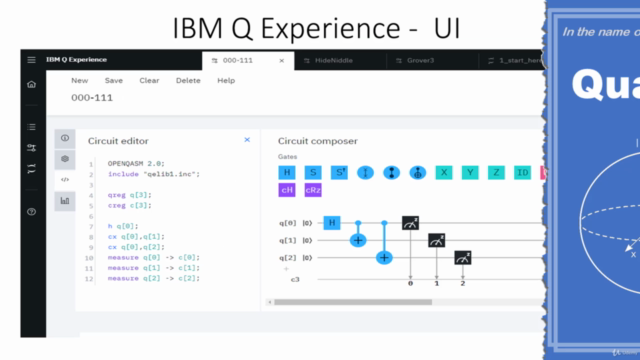Click the measurement gate on q[2]
This screenshot has width=640, height=360.
coord(463,258)
